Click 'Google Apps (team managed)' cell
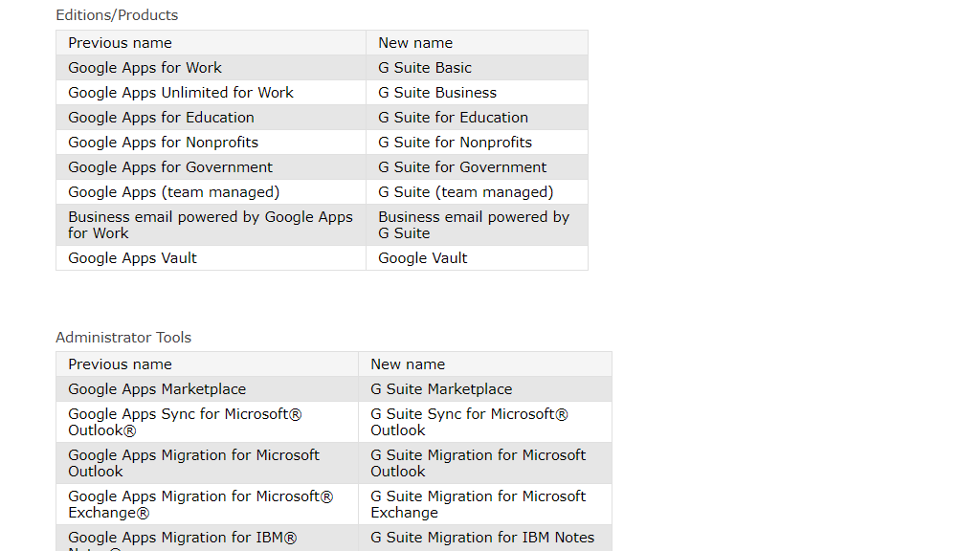980x551 pixels. 211,192
